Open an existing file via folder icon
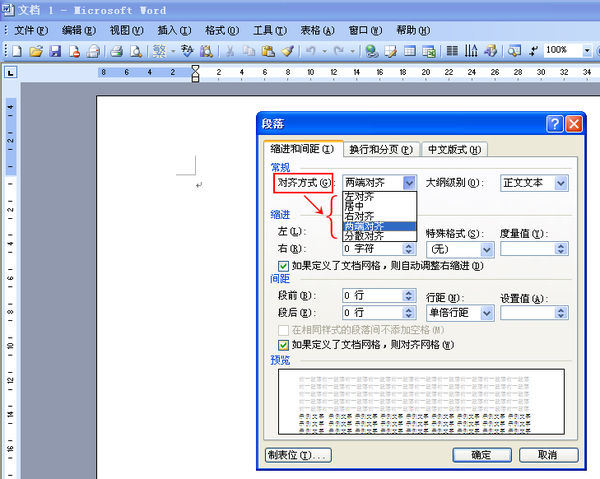 [36, 51]
